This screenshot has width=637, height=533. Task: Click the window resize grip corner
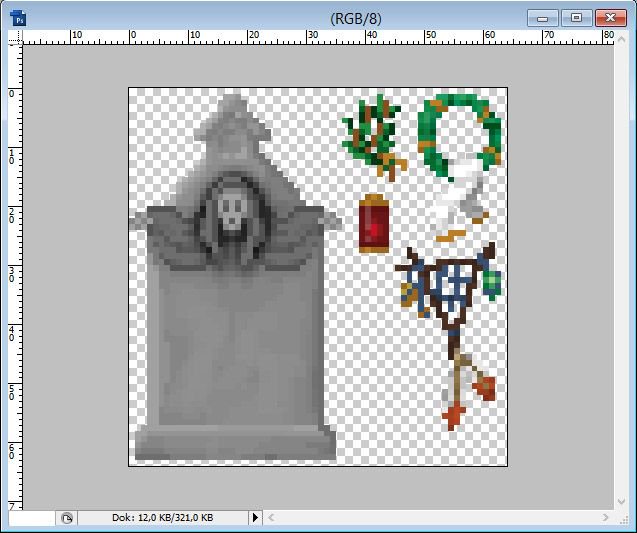pyautogui.click(x=622, y=519)
